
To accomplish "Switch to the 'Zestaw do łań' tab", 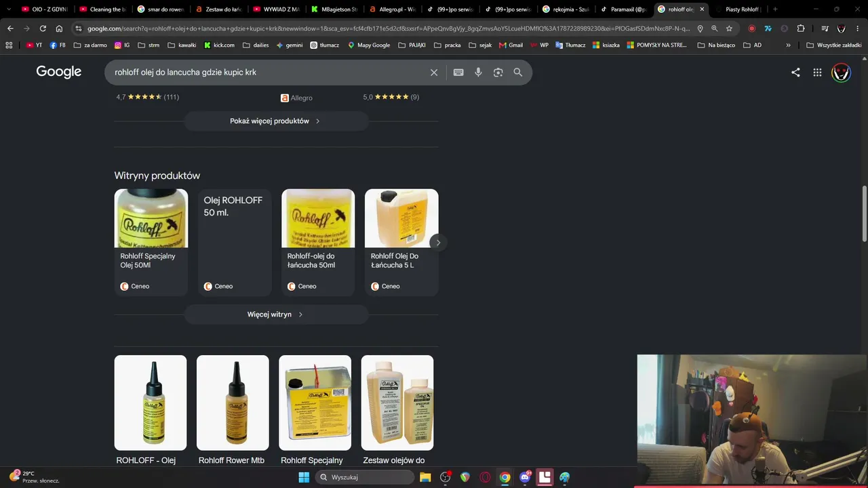I will (218, 9).
